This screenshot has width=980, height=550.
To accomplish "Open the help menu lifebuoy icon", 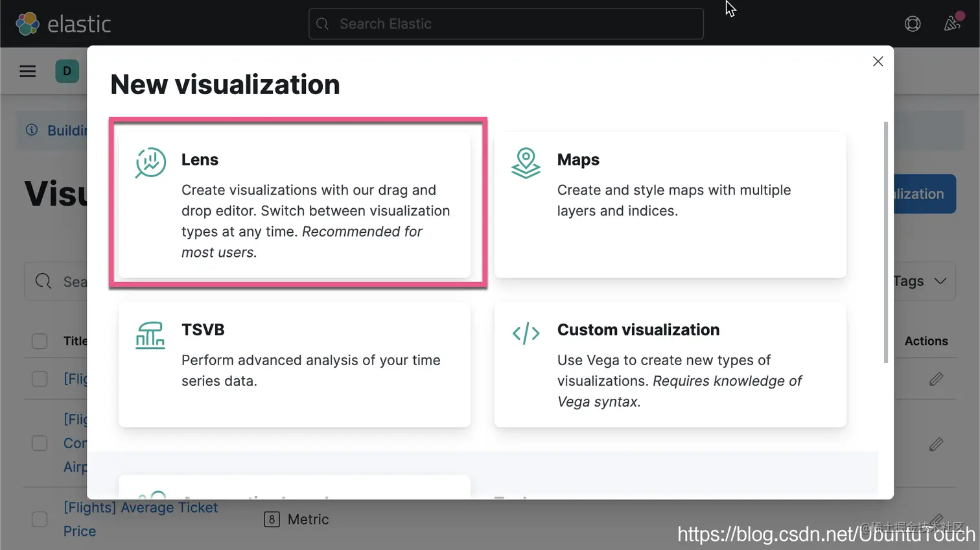I will pos(913,24).
